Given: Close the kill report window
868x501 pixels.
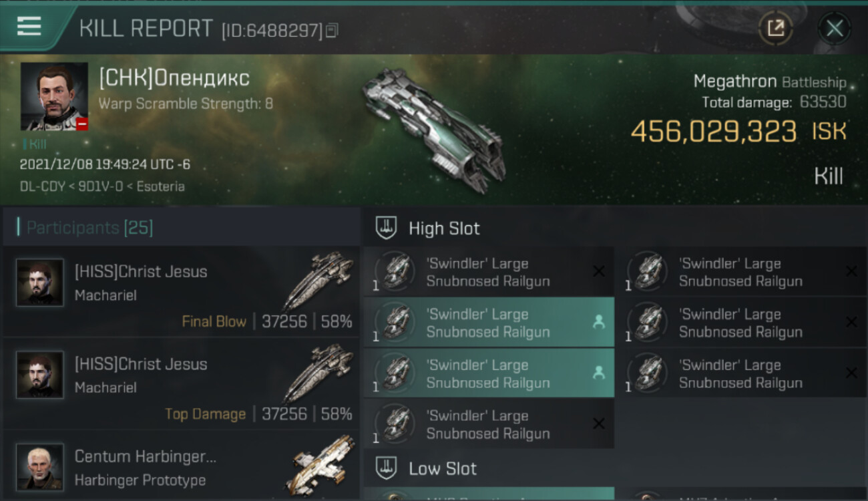Looking at the screenshot, I should (x=835, y=29).
